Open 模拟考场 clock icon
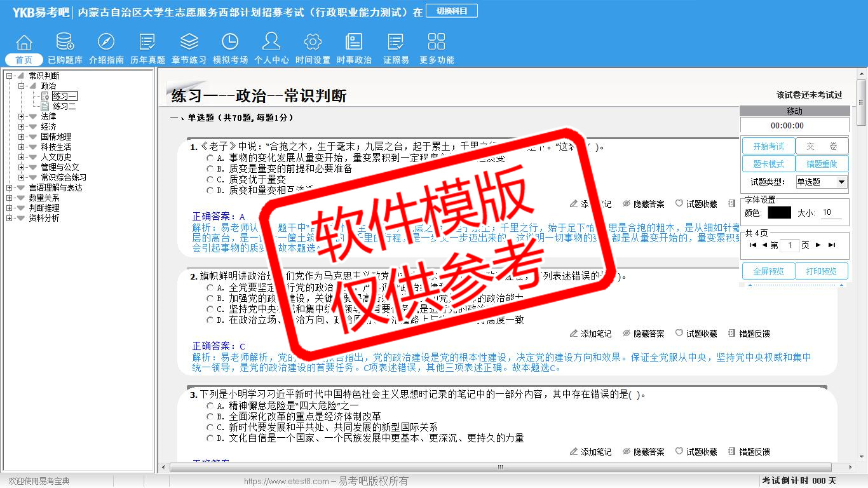This screenshot has height=488, width=868. tap(230, 42)
